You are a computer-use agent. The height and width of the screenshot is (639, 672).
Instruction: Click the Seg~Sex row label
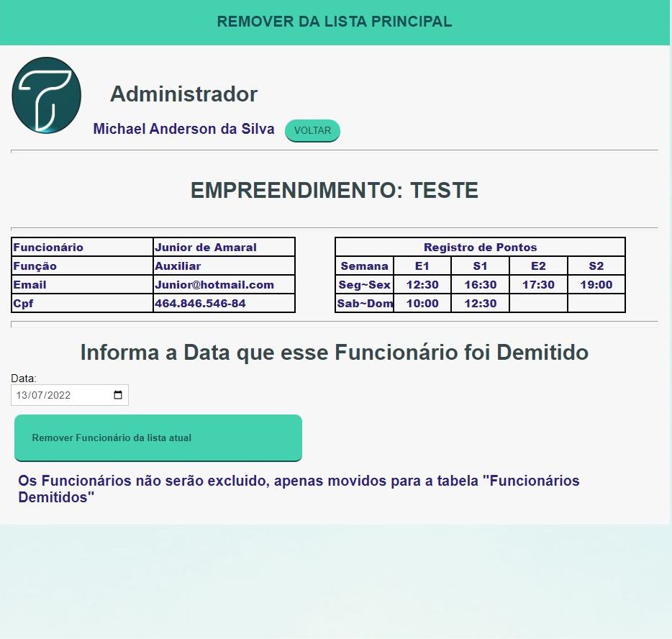(x=365, y=285)
